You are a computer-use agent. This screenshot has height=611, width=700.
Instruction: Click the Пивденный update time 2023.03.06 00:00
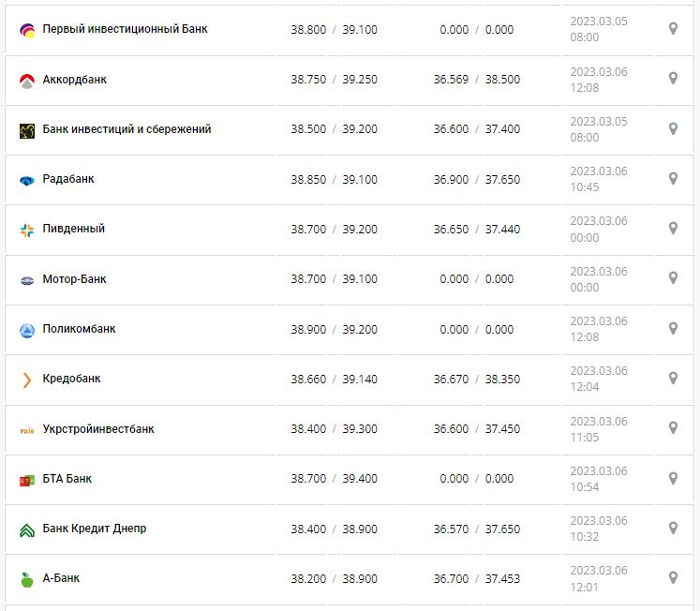(x=598, y=230)
